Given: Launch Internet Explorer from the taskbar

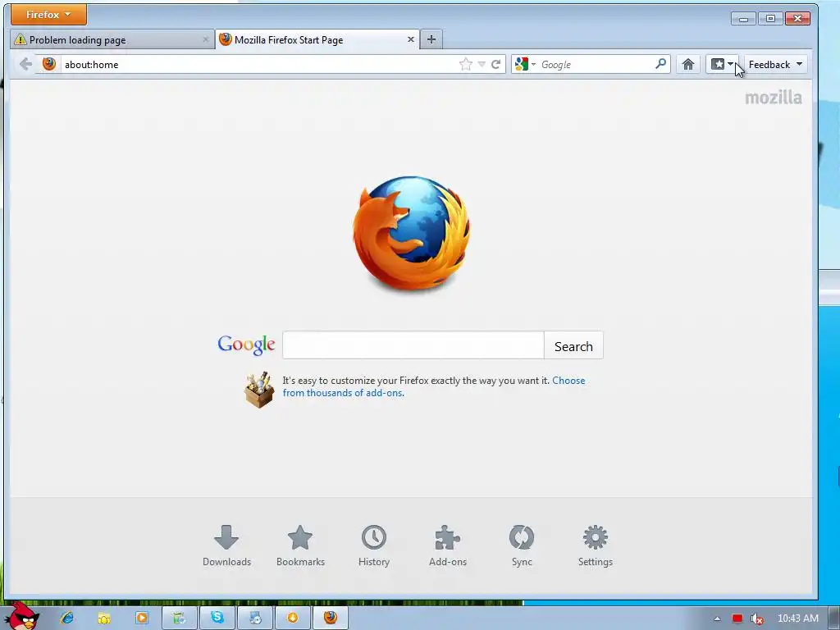Looking at the screenshot, I should [67, 618].
